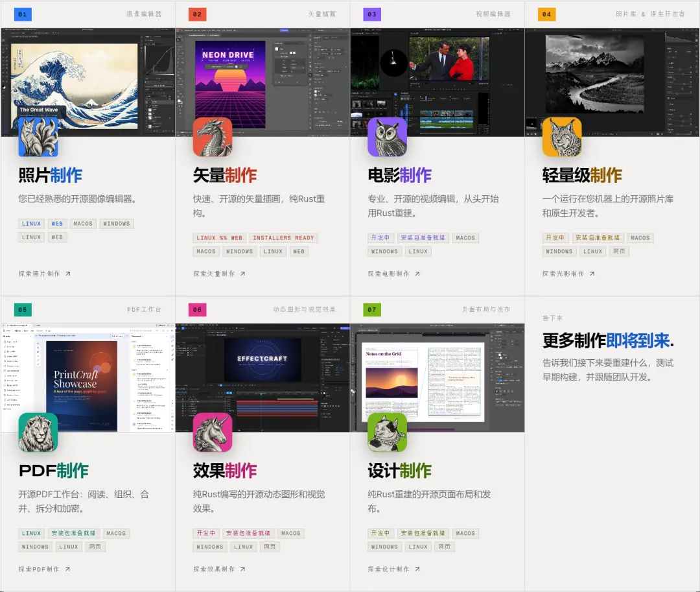Open the PrintCraft Showcase PDF screenshot
Image resolution: width=700 pixels, height=592 pixels.
pos(88,378)
